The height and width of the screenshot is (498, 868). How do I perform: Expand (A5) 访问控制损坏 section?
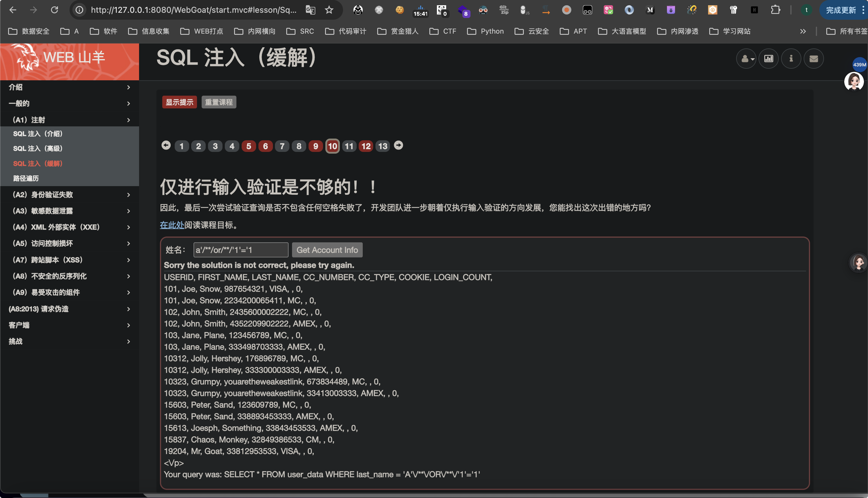coord(70,243)
